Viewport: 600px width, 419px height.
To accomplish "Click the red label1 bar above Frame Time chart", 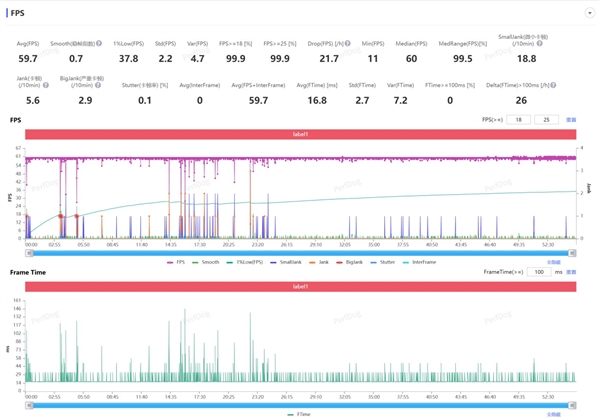I will click(301, 286).
